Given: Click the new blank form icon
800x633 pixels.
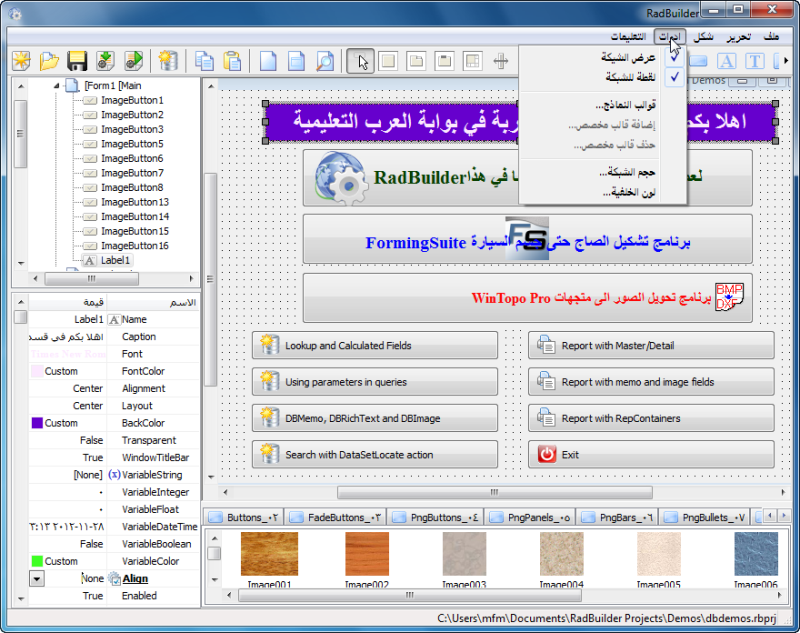Looking at the screenshot, I should pos(268,61).
